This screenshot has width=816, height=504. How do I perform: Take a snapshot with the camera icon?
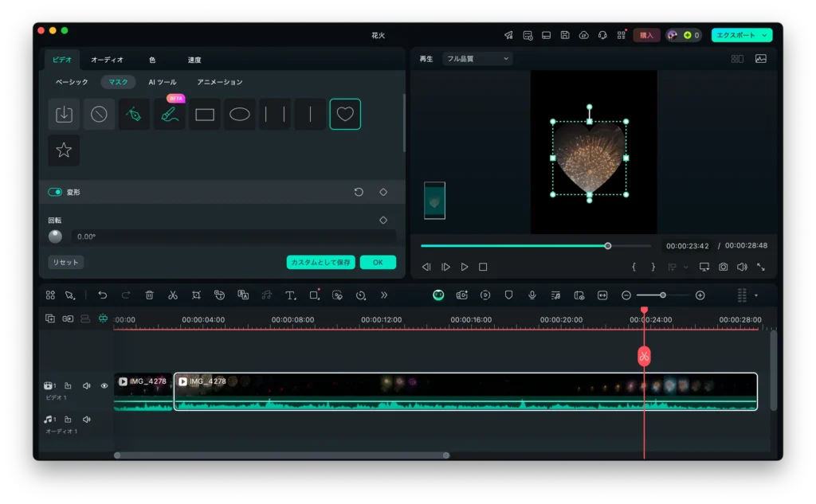click(723, 268)
